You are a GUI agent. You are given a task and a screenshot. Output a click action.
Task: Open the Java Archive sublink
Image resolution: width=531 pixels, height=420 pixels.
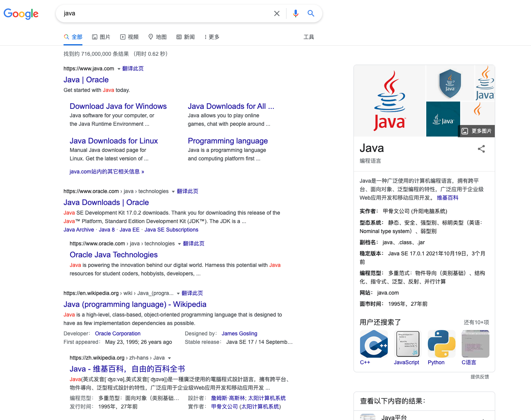[x=79, y=230]
